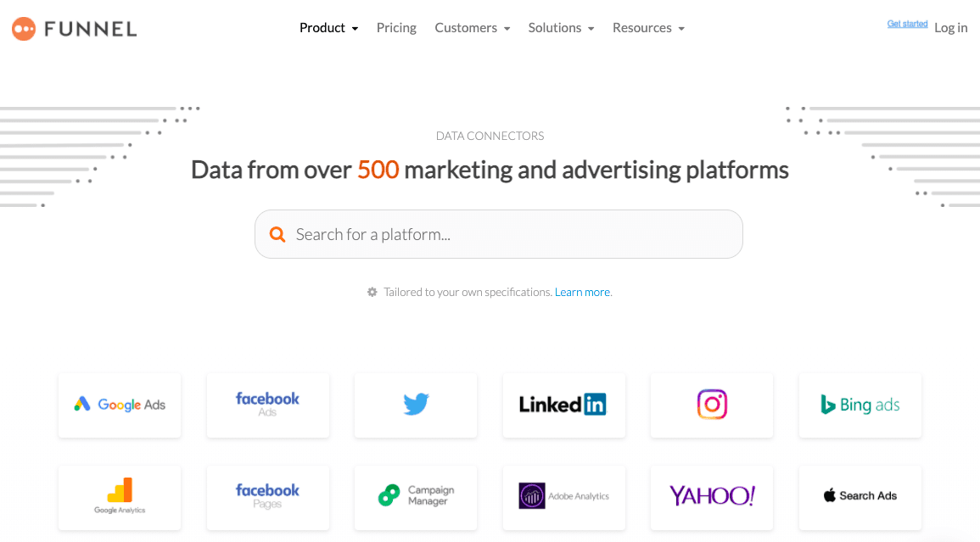Open the Instagram connector tile
The height and width of the screenshot is (542, 980).
[x=711, y=405]
